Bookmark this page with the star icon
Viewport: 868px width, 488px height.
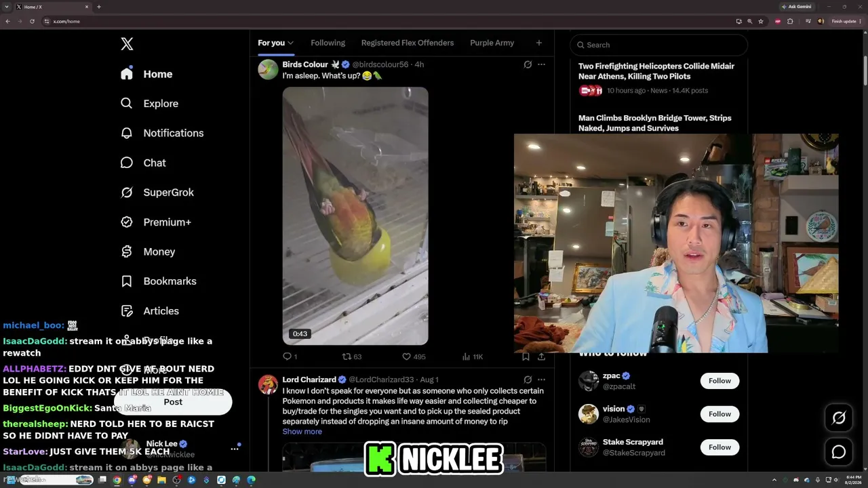click(x=761, y=21)
